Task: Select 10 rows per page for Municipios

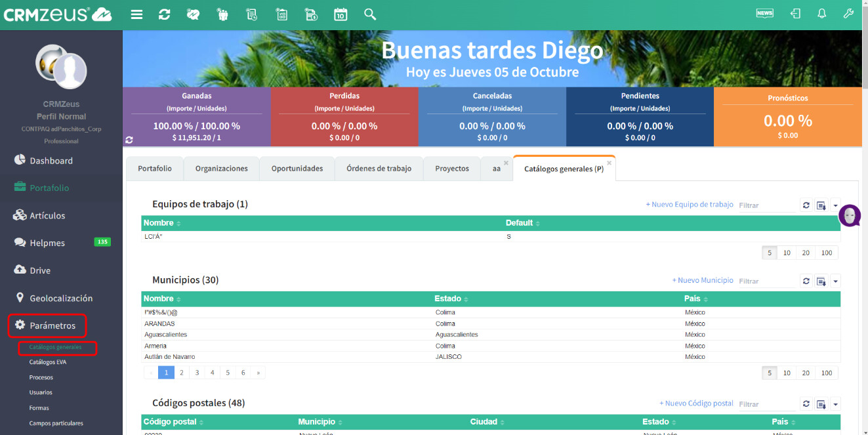Action: 786,373
